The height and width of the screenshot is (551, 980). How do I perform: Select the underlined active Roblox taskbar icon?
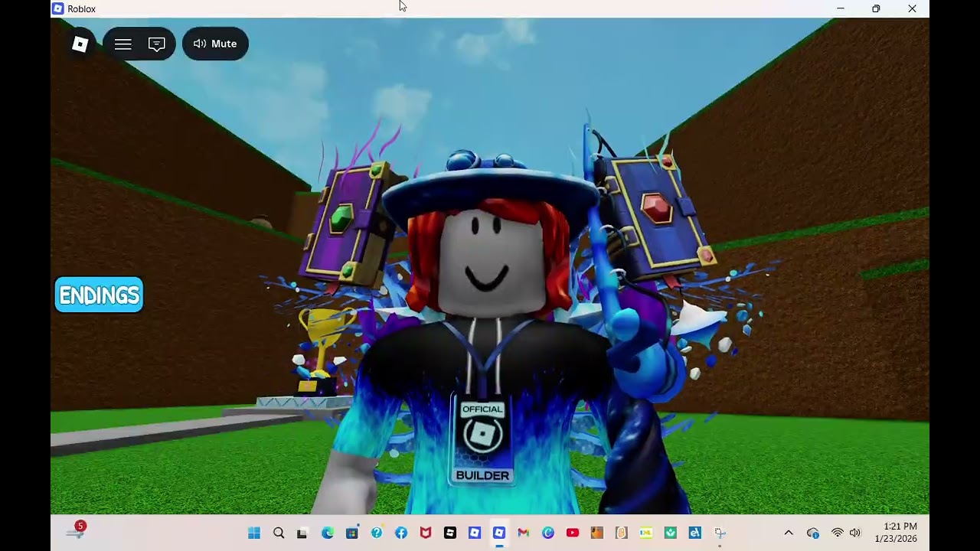(x=499, y=533)
